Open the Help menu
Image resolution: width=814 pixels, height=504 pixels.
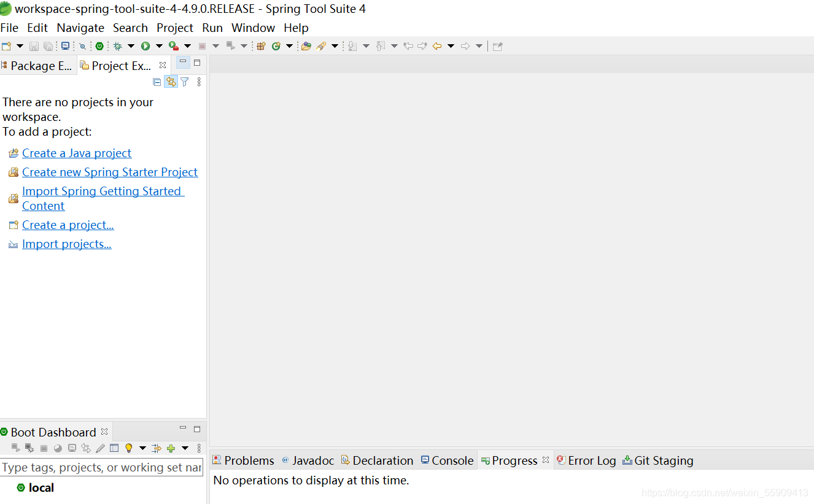pos(296,28)
